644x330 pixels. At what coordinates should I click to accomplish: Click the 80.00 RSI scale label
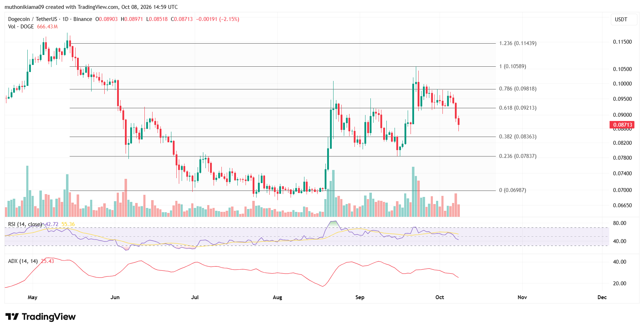[x=620, y=223]
